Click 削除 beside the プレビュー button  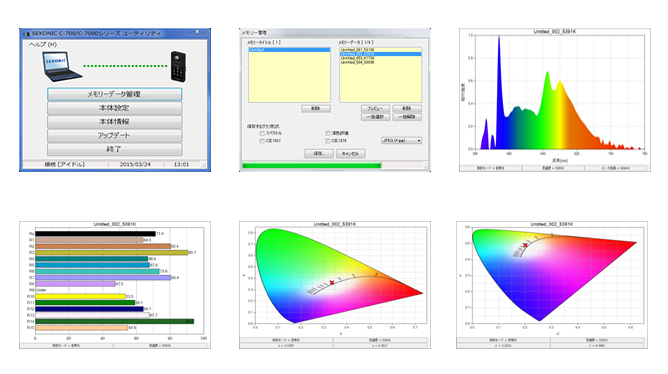tap(407, 109)
